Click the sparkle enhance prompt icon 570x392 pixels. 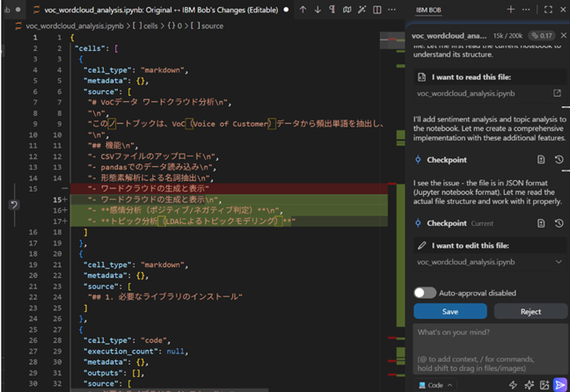[x=529, y=385]
